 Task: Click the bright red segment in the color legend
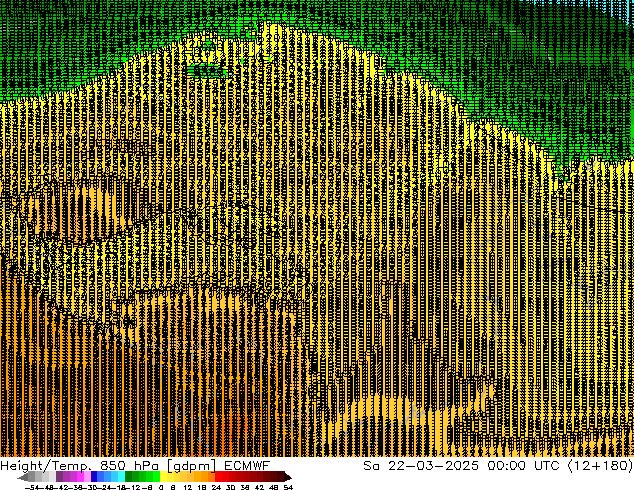[x=218, y=477]
